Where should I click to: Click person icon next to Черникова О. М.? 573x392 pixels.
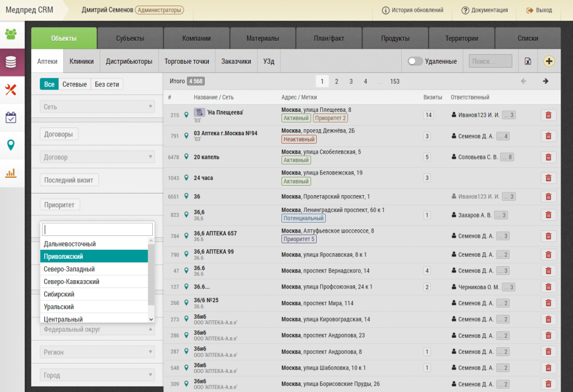coord(454,287)
